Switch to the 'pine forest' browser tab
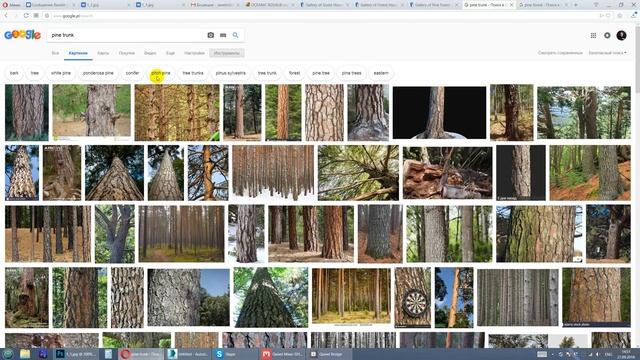The image size is (640, 360). tap(543, 5)
